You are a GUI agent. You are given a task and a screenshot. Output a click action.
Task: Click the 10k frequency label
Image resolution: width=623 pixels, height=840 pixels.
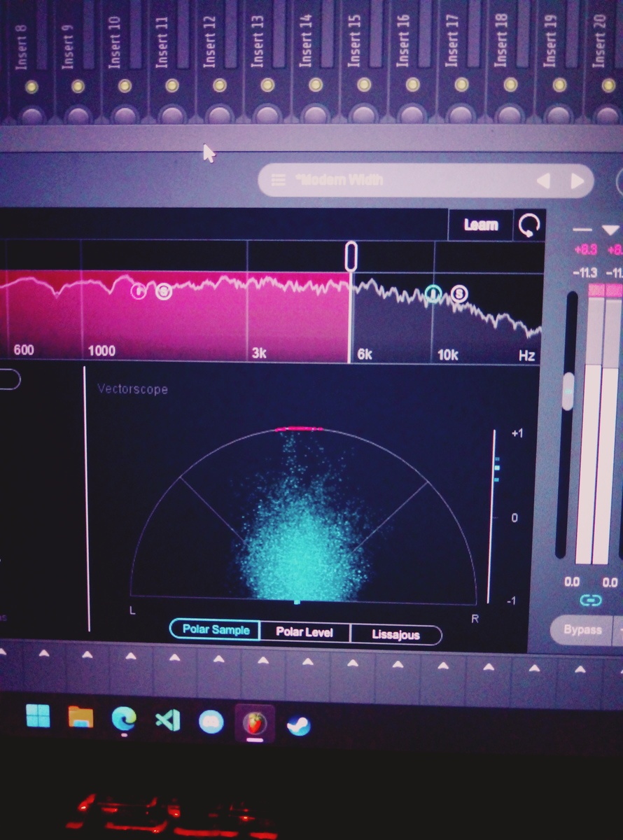[x=447, y=355]
